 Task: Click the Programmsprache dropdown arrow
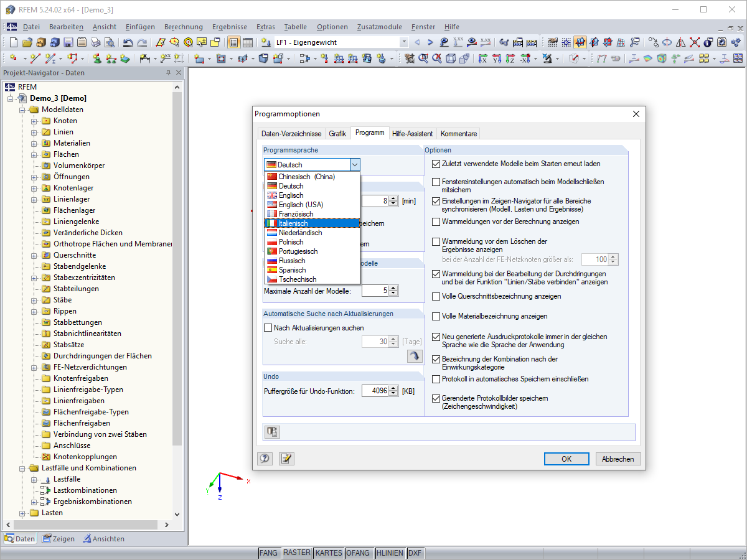pos(354,165)
